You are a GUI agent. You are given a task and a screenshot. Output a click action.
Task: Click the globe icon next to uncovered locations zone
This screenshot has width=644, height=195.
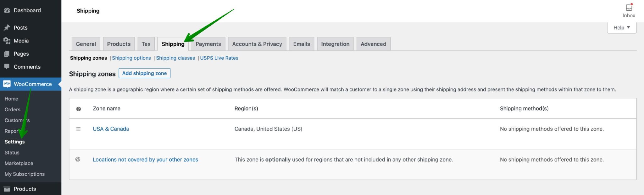point(78,159)
